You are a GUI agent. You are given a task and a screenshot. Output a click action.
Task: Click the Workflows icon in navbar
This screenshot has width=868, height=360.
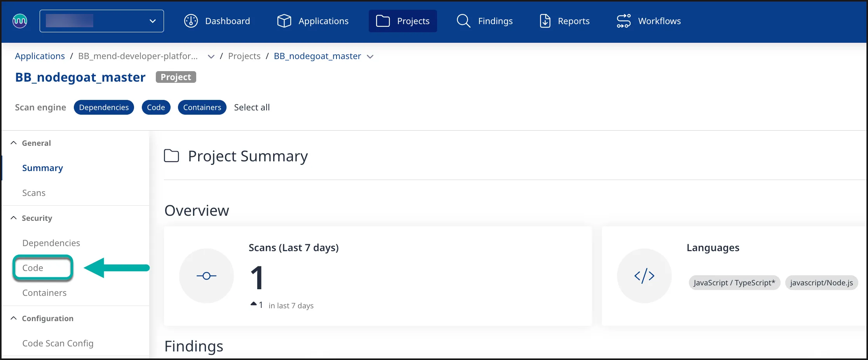coord(624,21)
